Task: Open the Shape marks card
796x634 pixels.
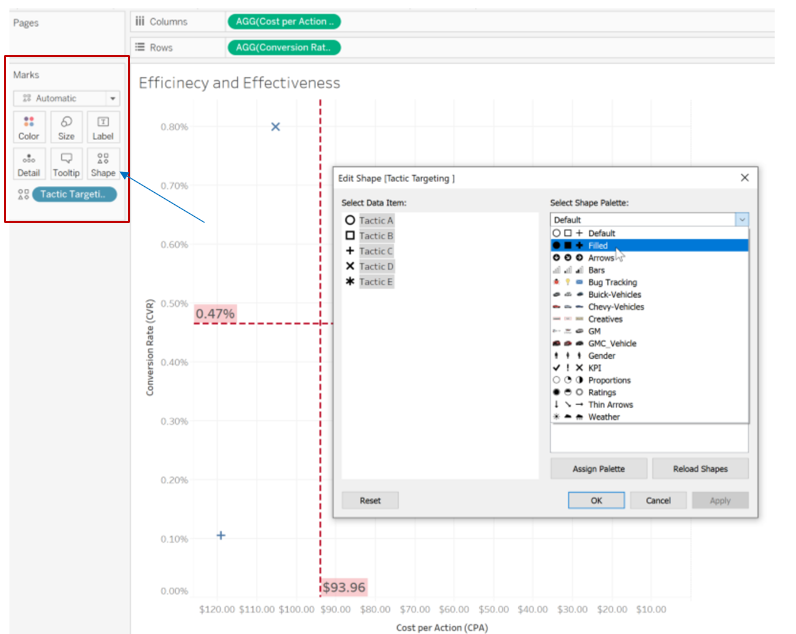Action: 103,164
